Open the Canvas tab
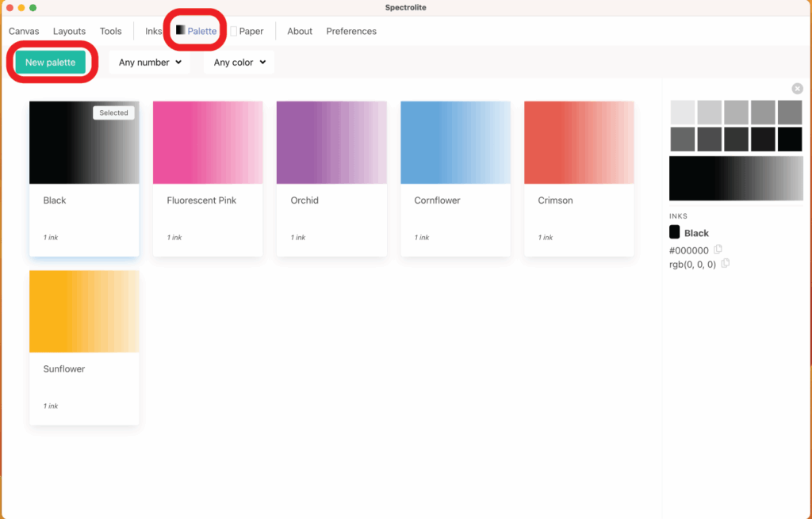Screen dimensions: 812x519 click(24, 32)
